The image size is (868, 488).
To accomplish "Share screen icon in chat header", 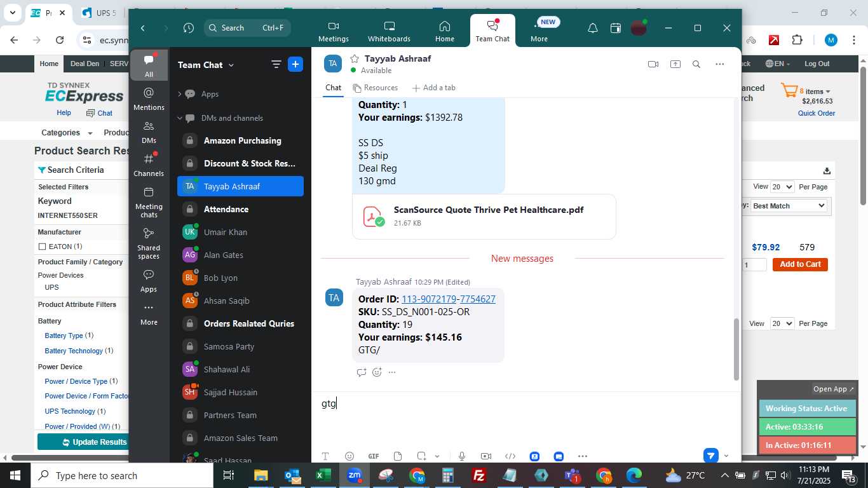I will (x=675, y=64).
